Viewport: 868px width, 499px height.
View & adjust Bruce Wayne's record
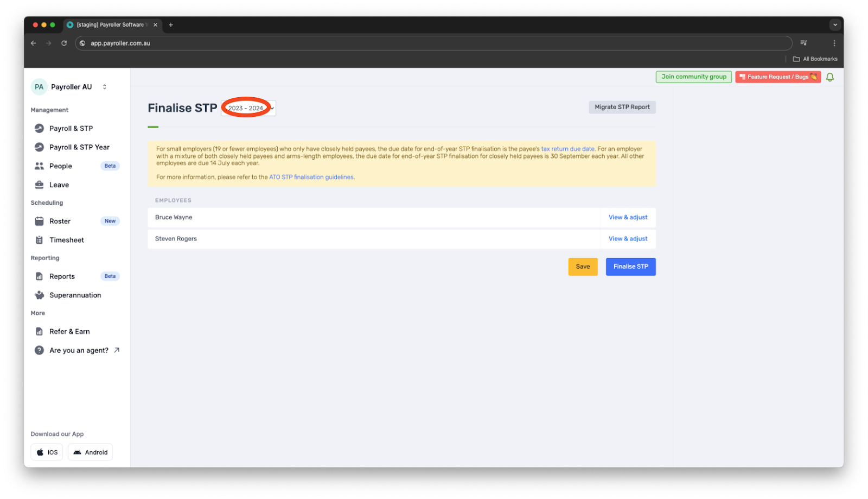[x=627, y=217]
